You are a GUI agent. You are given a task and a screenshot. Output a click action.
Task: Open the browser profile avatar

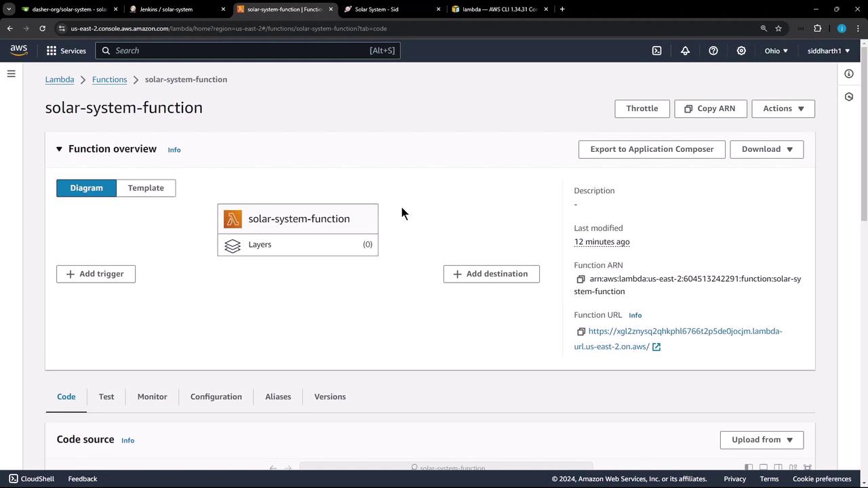point(842,28)
